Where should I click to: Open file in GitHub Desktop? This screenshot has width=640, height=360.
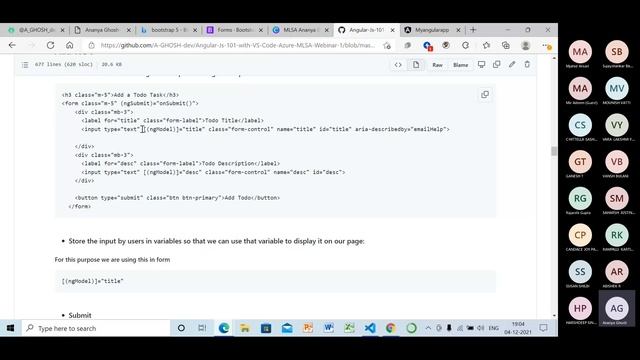(x=482, y=64)
